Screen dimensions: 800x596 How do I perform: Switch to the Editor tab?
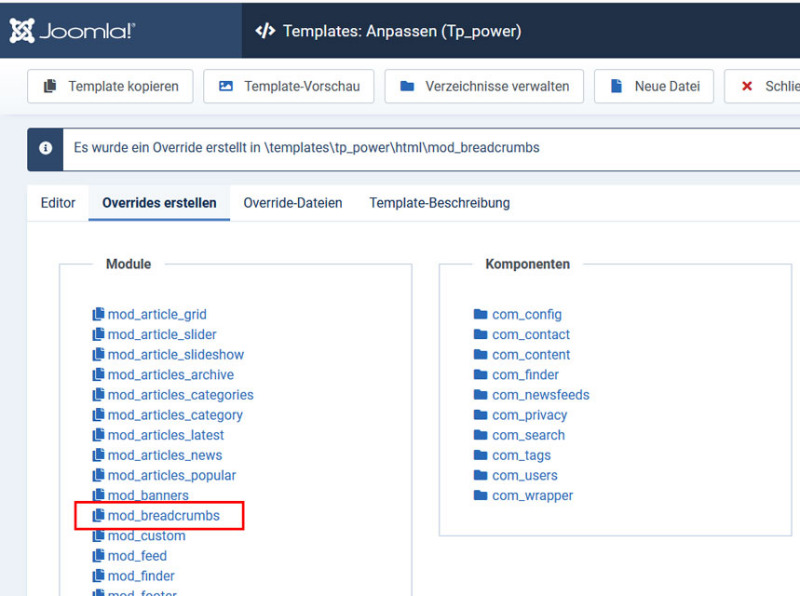58,203
